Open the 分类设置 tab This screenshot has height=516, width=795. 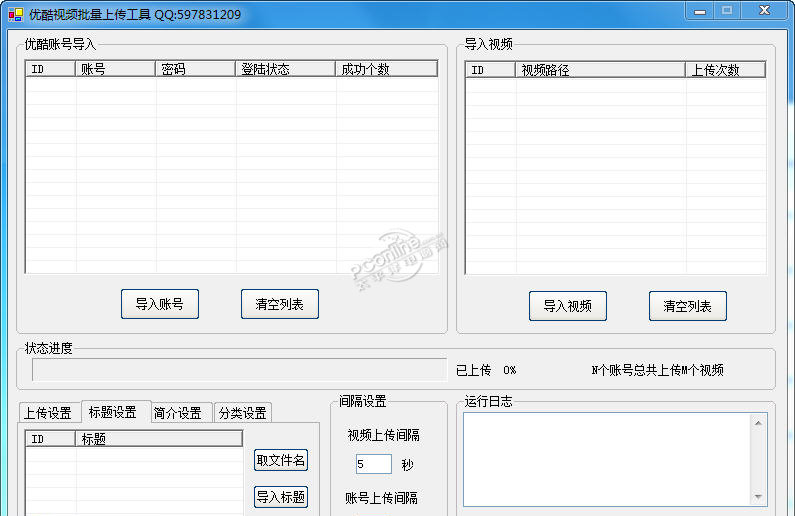[243, 413]
